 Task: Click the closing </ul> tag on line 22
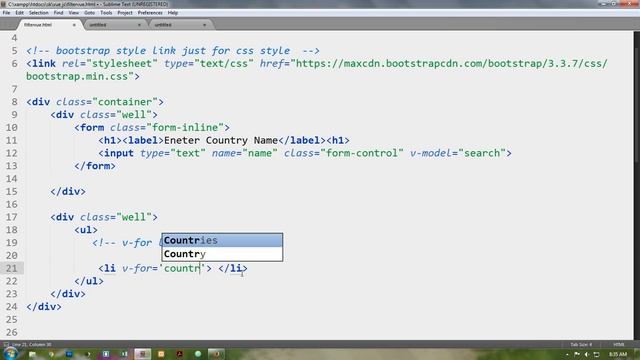click(x=89, y=281)
